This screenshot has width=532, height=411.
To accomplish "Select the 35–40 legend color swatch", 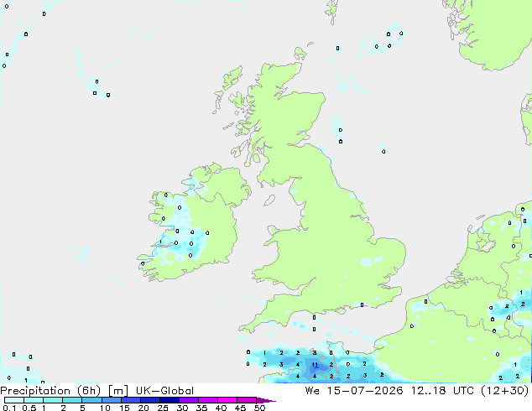I will tap(207, 400).
